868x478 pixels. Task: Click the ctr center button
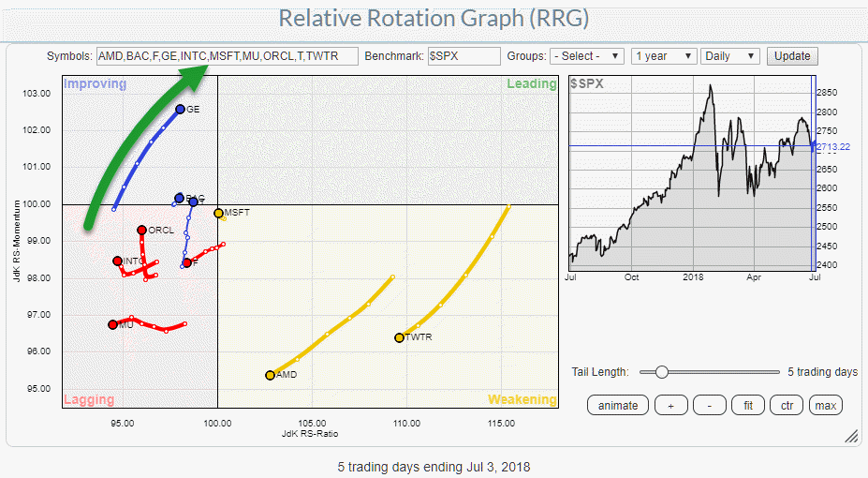(787, 406)
